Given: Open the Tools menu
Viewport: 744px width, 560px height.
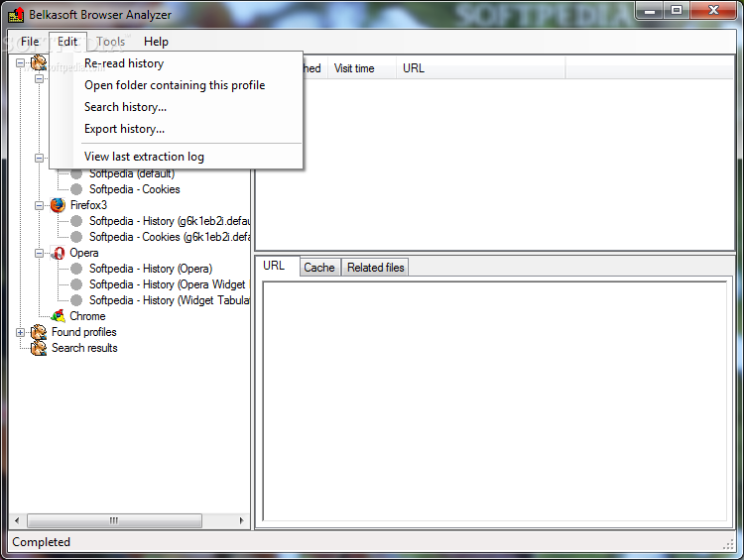Looking at the screenshot, I should pos(110,42).
